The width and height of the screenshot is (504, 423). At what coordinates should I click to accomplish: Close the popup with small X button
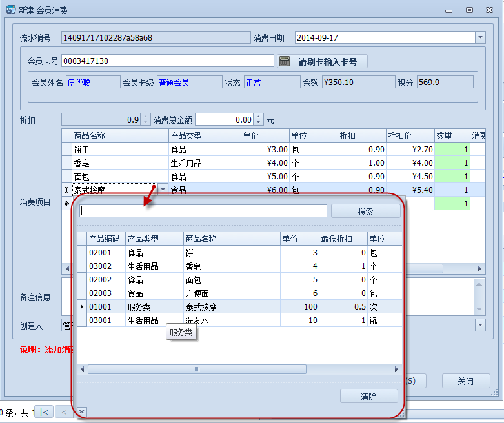coord(82,411)
